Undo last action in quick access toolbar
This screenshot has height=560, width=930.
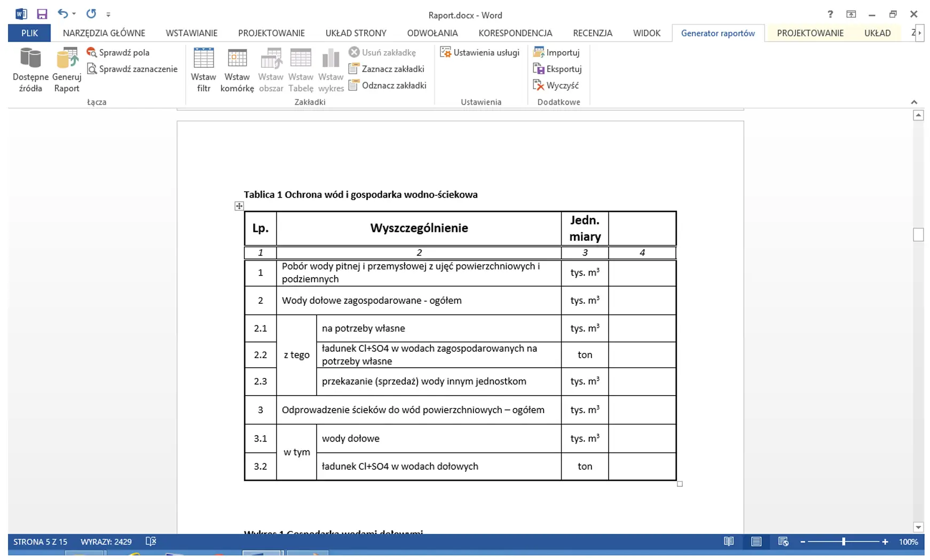(x=63, y=14)
